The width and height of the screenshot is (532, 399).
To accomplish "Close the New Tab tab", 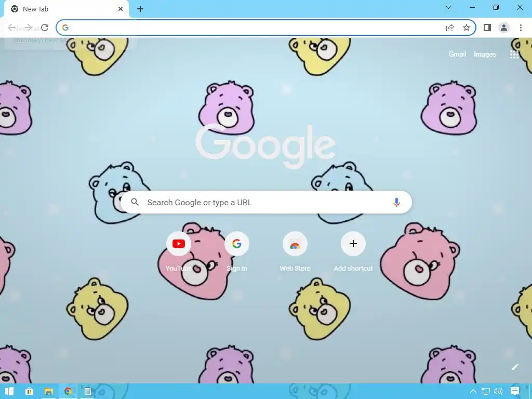I will click(x=121, y=9).
